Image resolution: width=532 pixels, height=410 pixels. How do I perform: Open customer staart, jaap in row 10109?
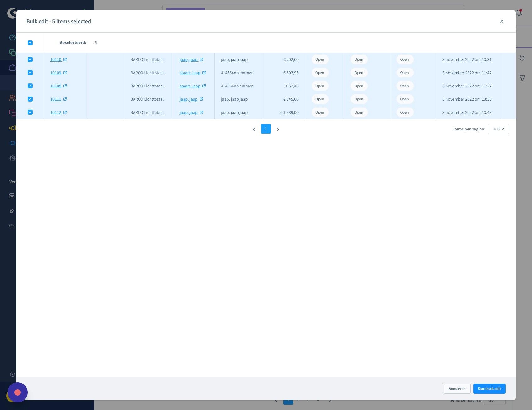pyautogui.click(x=190, y=73)
